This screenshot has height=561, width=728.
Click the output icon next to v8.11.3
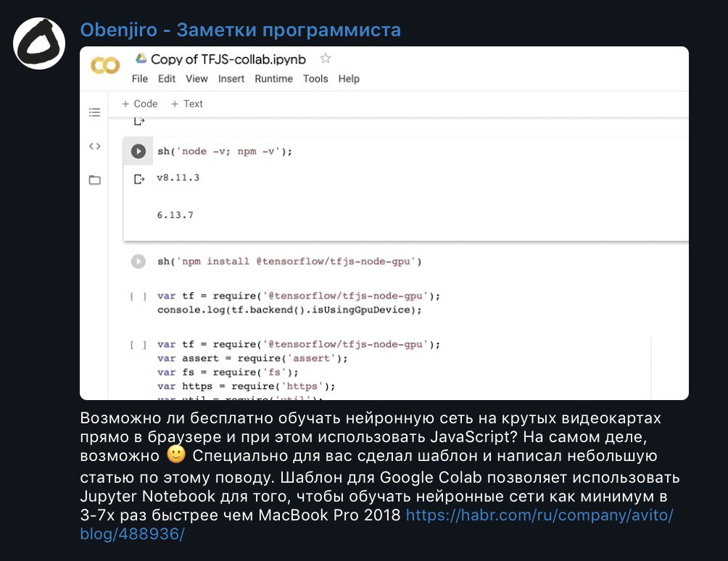(138, 178)
